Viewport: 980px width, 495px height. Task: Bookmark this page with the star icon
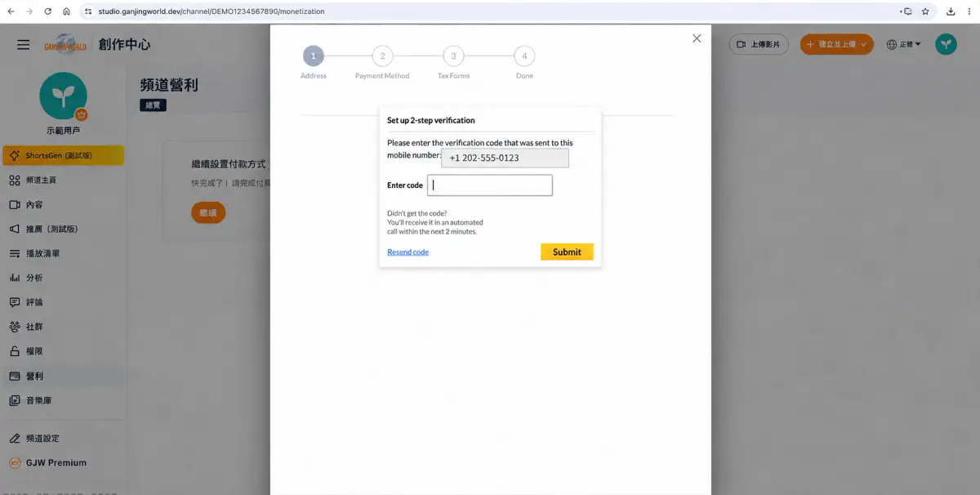click(x=925, y=11)
